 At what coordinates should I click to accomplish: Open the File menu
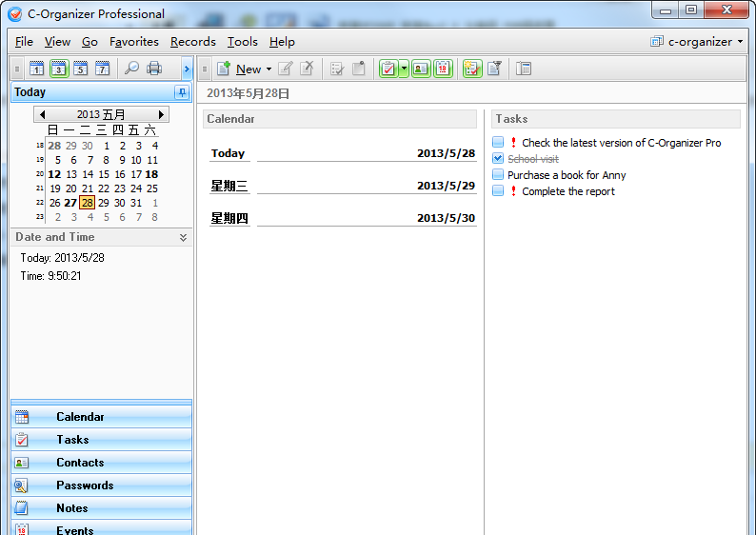tap(24, 42)
